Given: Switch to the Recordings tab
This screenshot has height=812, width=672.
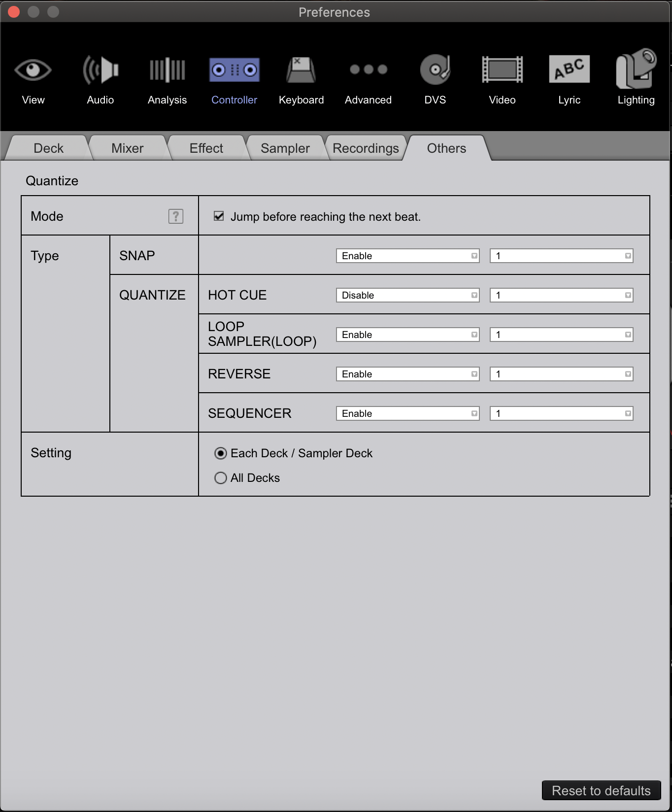Looking at the screenshot, I should point(366,148).
